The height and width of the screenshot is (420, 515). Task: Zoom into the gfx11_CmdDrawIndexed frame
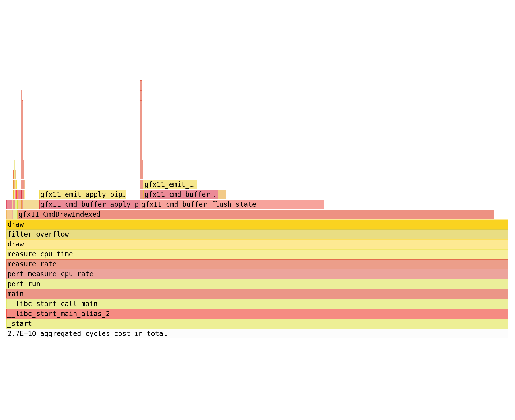255,214
